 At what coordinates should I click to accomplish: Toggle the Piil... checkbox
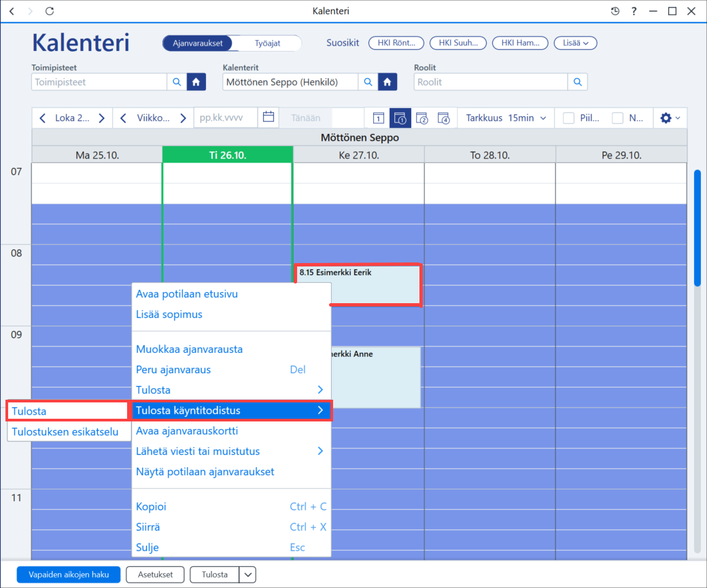click(568, 118)
